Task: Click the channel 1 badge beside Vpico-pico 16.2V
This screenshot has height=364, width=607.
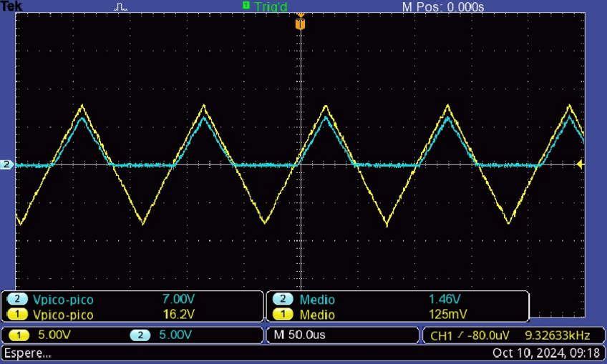Action: (17, 315)
